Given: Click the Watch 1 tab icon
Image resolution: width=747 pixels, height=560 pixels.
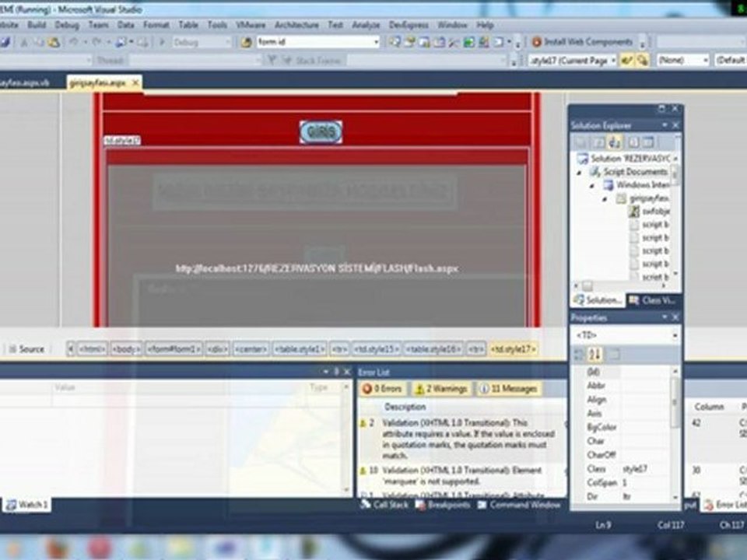Looking at the screenshot, I should click(12, 504).
